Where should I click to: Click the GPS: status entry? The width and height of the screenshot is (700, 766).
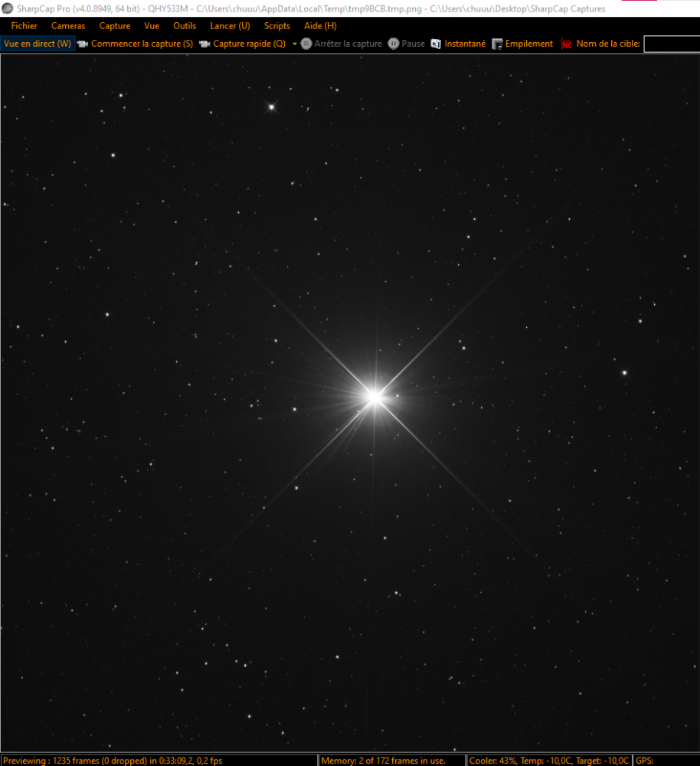(644, 760)
